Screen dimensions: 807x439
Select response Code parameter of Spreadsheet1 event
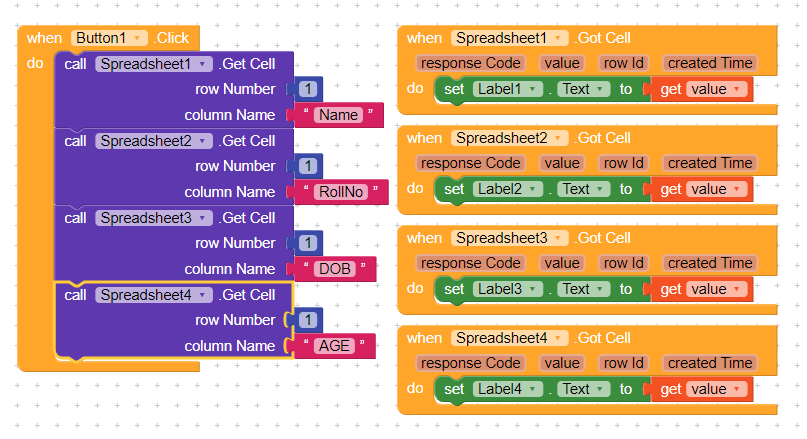click(470, 63)
